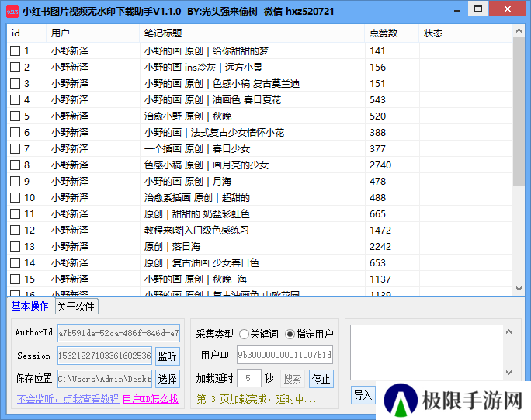Mark the checkbox for row 12
The height and width of the screenshot is (420, 531).
click(x=15, y=231)
